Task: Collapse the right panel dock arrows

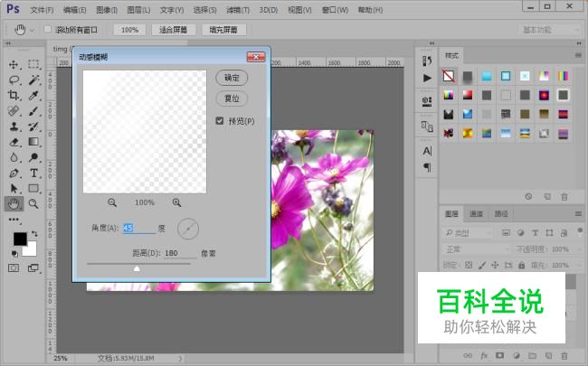Action: point(579,43)
